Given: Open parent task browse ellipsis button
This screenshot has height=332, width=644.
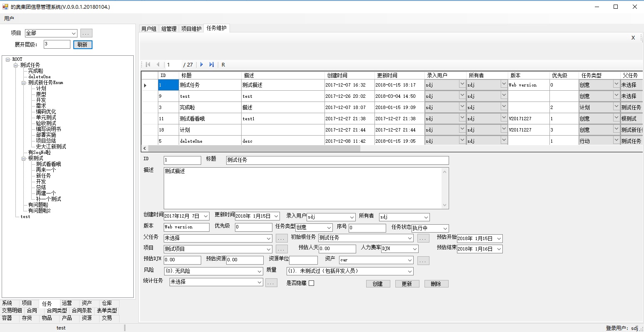Looking at the screenshot, I should [x=282, y=238].
